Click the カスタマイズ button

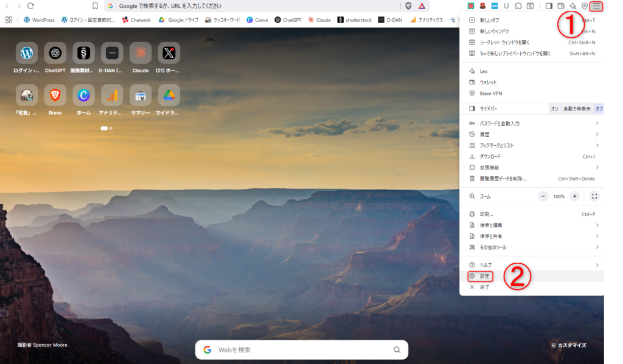pos(568,345)
